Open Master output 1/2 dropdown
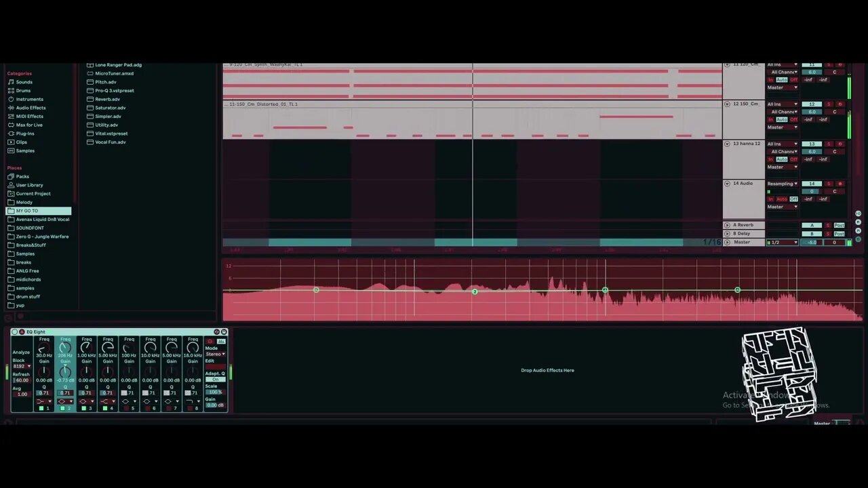This screenshot has width=868, height=488. tap(783, 242)
